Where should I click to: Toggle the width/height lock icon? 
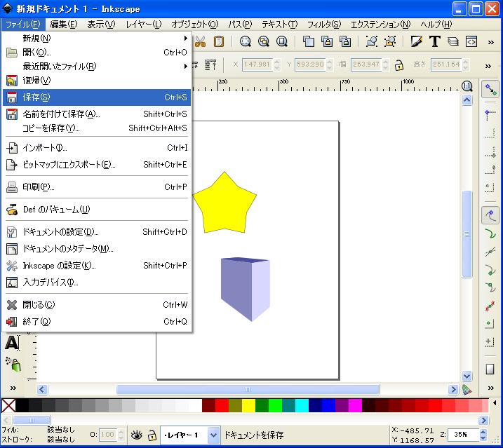[x=398, y=65]
